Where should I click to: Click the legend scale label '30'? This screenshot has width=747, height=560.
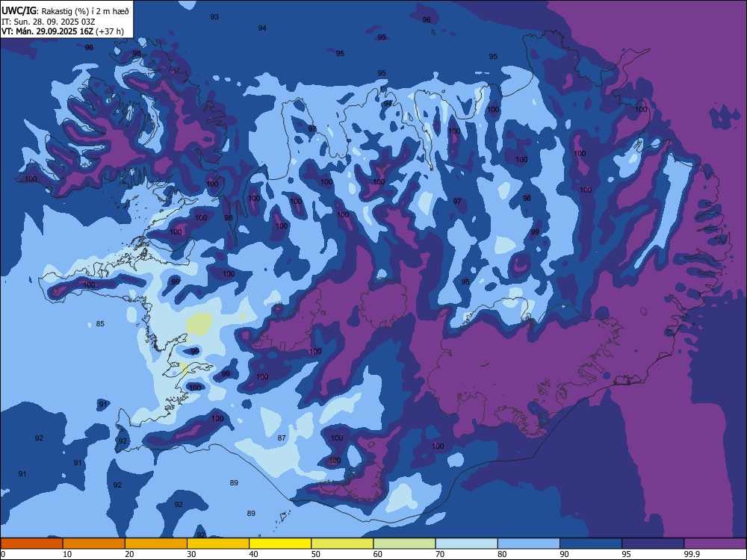191,554
